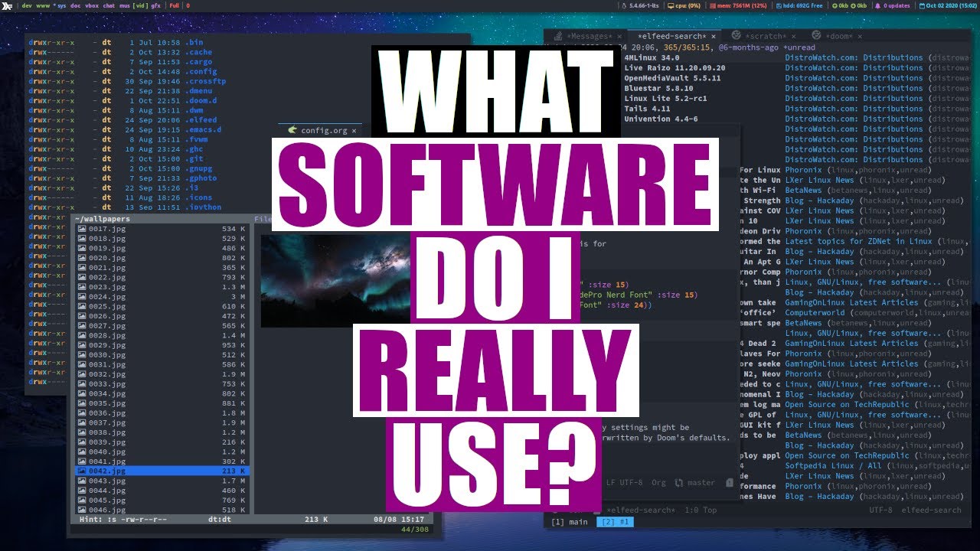Image resolution: width=980 pixels, height=551 pixels.
Task: Select the OpenMediaVault 5.5.11 entry
Action: point(672,78)
